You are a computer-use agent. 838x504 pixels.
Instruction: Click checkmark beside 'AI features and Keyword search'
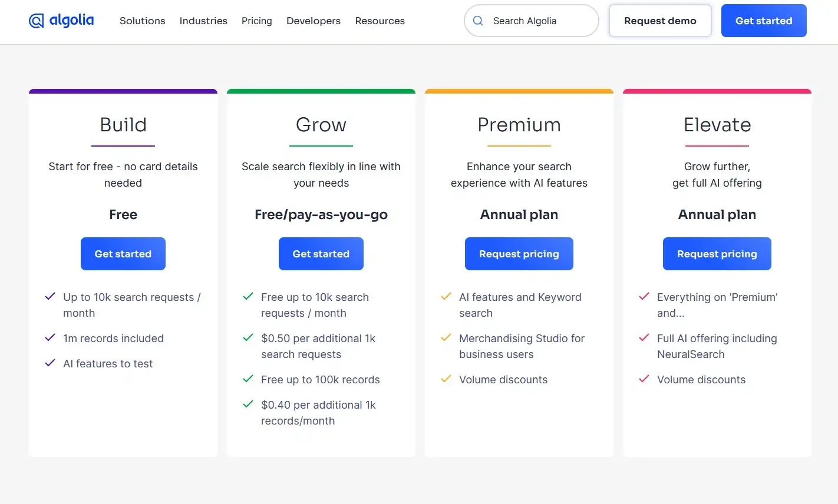pyautogui.click(x=446, y=296)
